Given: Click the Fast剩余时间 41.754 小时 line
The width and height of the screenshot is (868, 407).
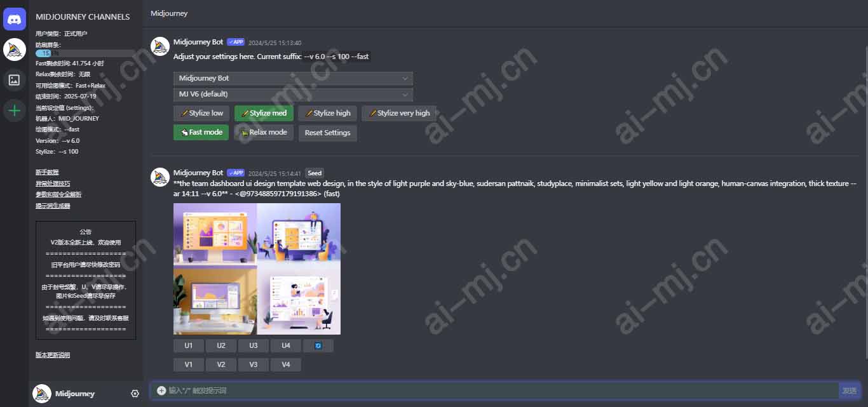Looking at the screenshot, I should pyautogui.click(x=70, y=63).
